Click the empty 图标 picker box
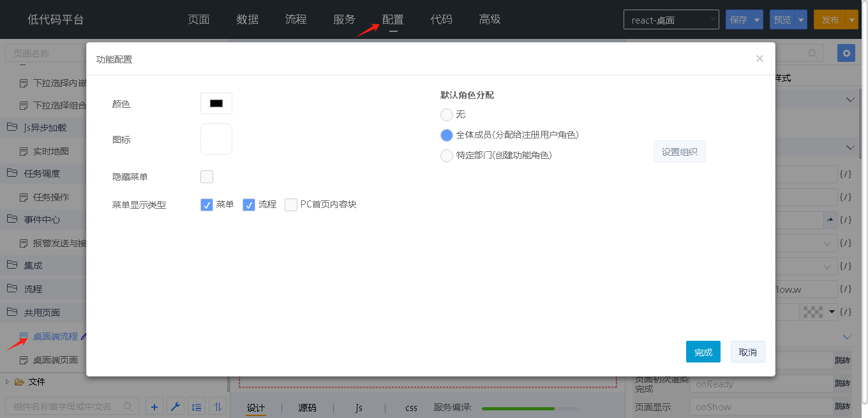Viewport: 868px width, 418px height. coord(216,139)
